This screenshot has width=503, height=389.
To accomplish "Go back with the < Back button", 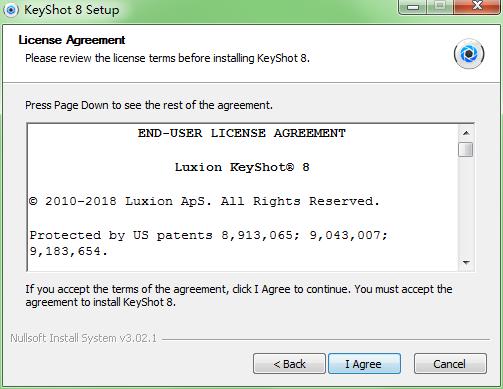I will click(x=289, y=364).
